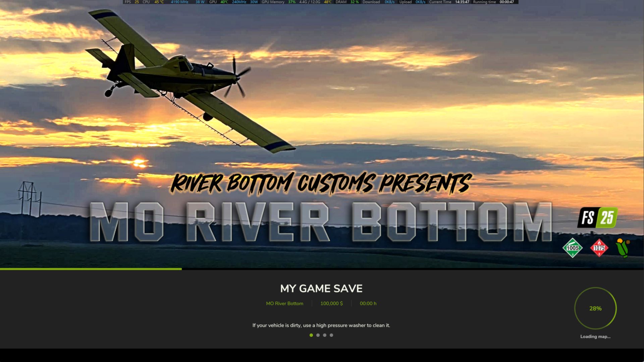Viewport: 644px width, 362px height.
Task: Click the Running time value in overlay
Action: click(506, 2)
